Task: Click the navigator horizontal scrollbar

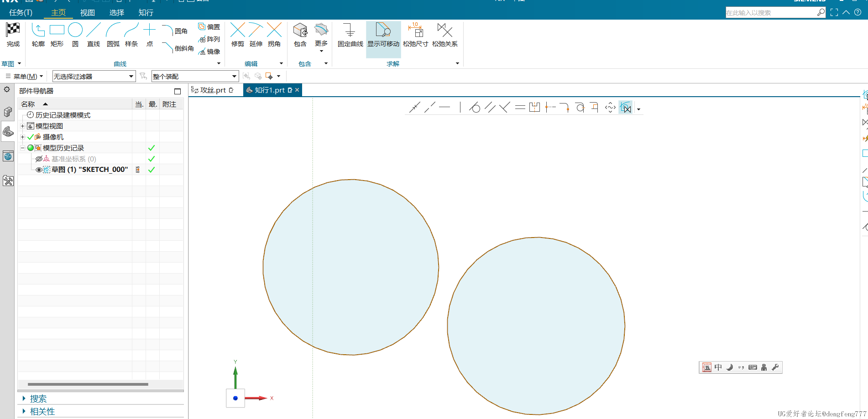Action: coord(88,384)
